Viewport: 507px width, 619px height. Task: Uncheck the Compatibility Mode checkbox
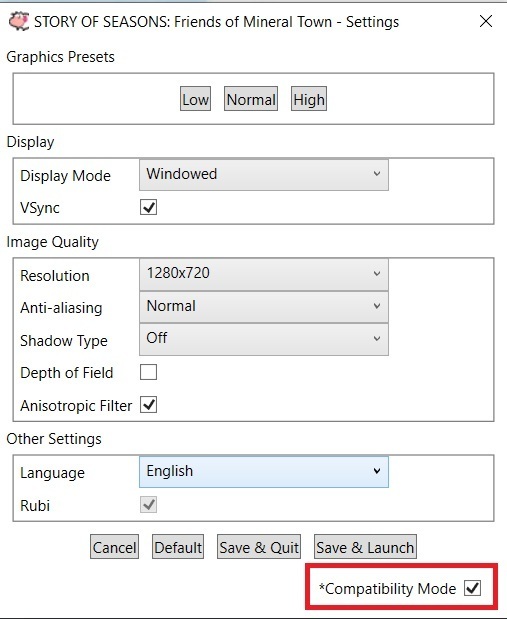coord(473,588)
